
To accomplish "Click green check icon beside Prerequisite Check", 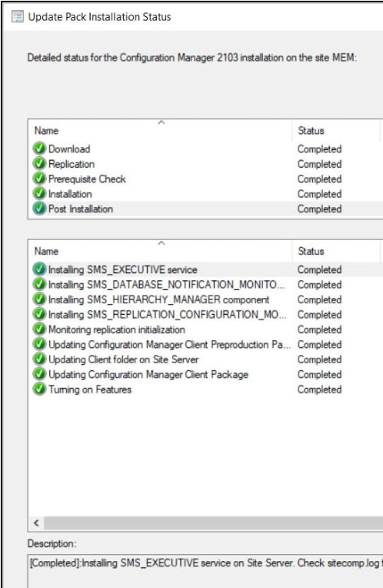I will coord(39,179).
